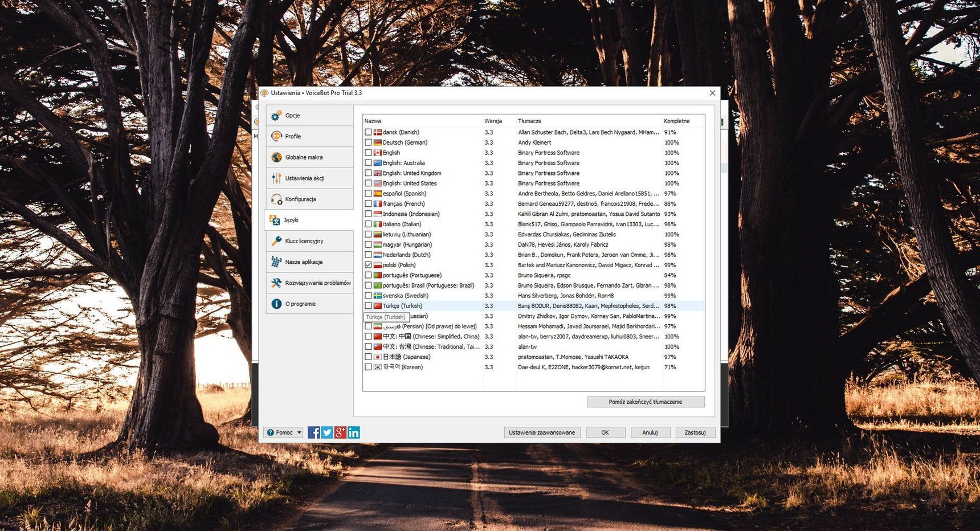
Task: Open the Konfiguracja page
Action: point(309,199)
